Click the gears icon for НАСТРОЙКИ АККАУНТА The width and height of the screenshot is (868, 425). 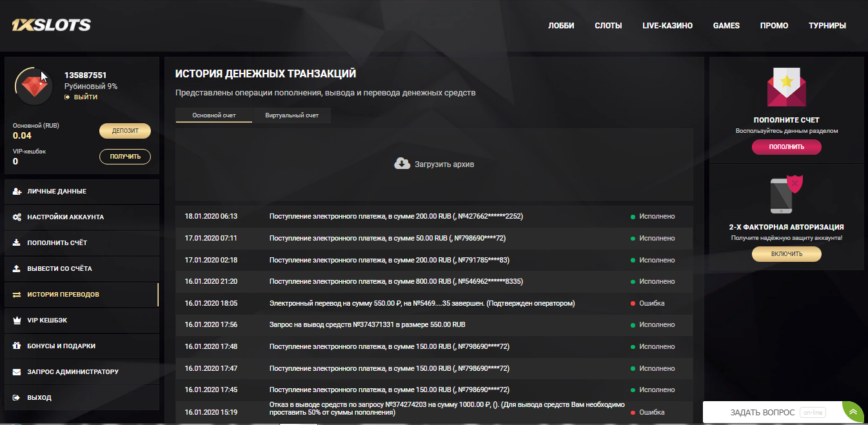[x=17, y=217]
